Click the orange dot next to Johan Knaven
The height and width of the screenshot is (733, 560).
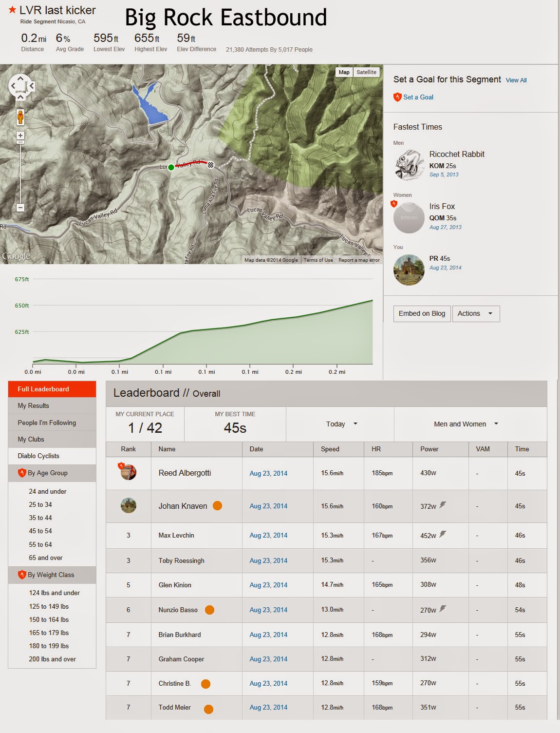[x=218, y=506]
